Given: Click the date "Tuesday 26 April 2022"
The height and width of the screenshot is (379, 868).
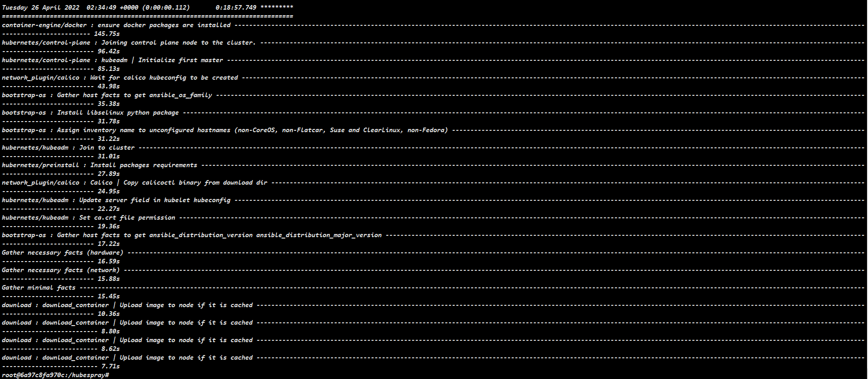Looking at the screenshot, I should tap(41, 7).
